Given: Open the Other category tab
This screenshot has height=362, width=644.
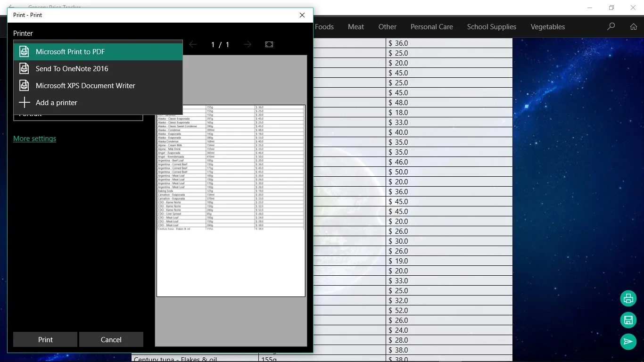Looking at the screenshot, I should (388, 27).
